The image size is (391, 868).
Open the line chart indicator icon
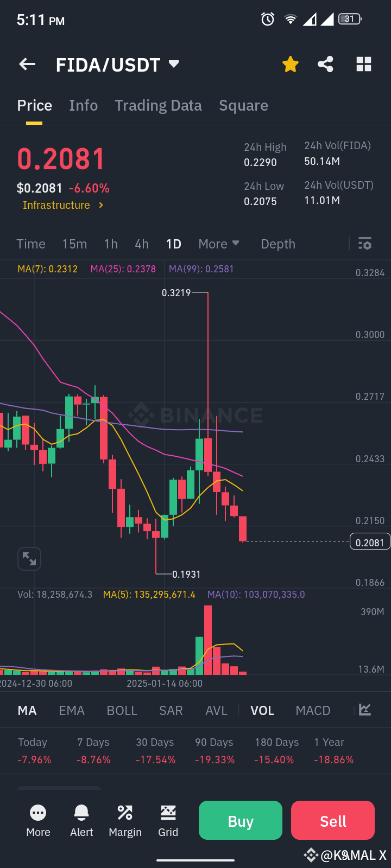[364, 710]
